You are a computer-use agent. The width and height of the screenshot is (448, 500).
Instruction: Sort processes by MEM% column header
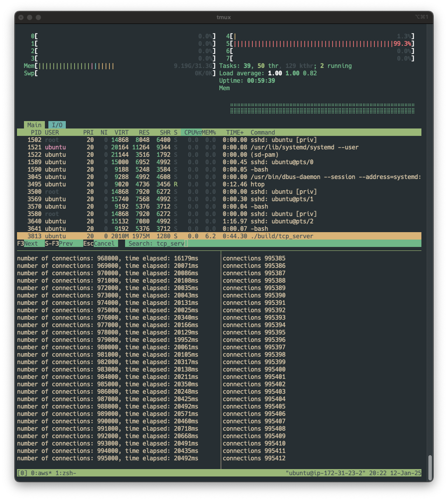(209, 132)
